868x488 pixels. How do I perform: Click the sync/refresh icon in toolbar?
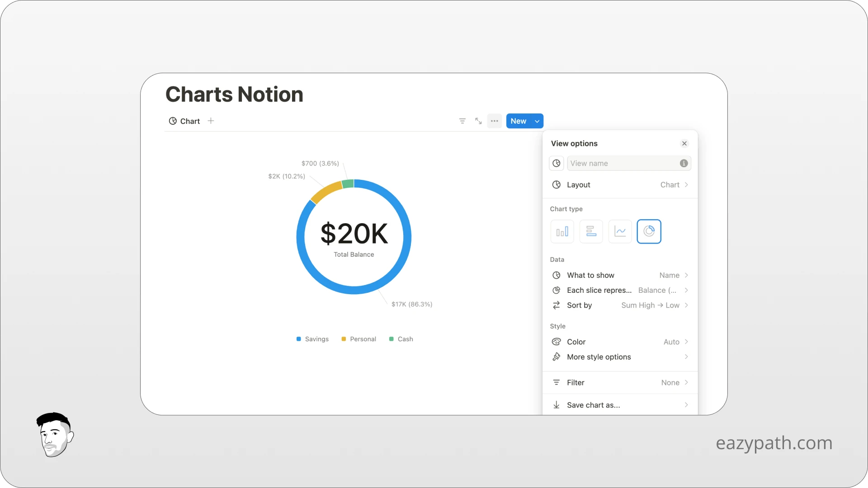(x=478, y=120)
